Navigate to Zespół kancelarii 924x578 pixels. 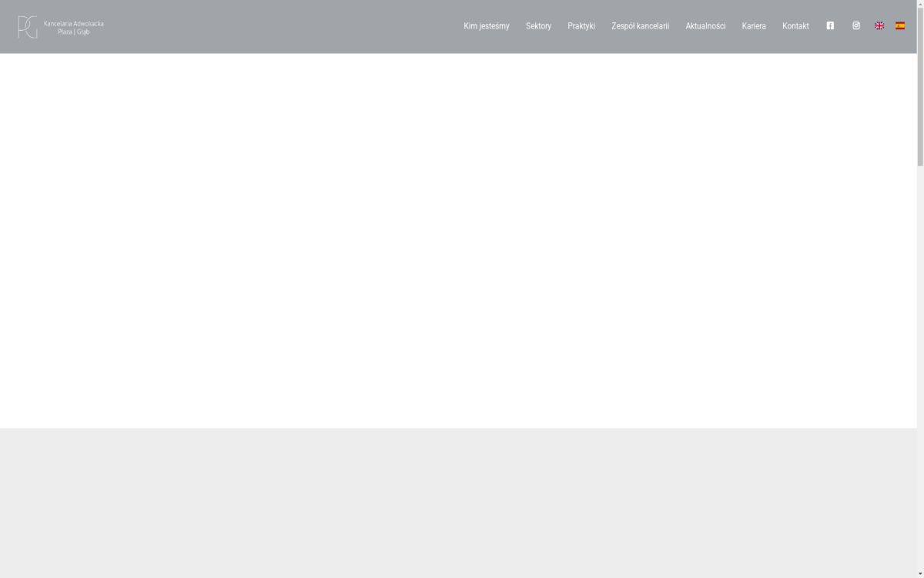click(x=640, y=26)
